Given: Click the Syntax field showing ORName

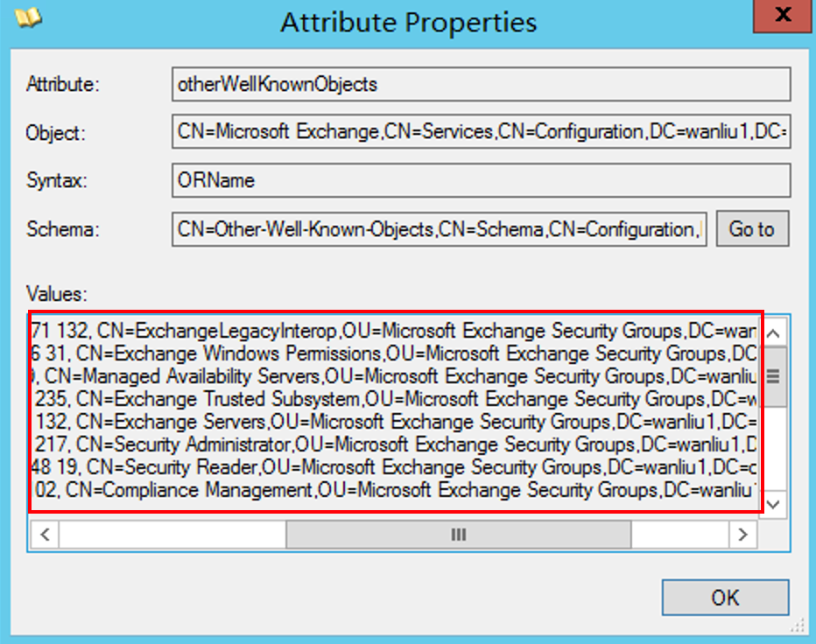Looking at the screenshot, I should click(482, 180).
